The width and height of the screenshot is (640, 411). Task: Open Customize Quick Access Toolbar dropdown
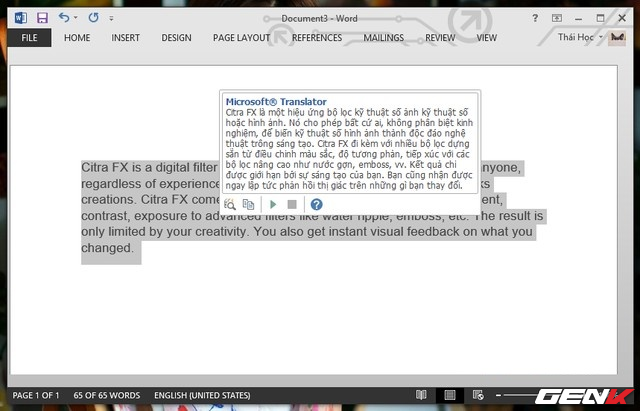pos(111,18)
